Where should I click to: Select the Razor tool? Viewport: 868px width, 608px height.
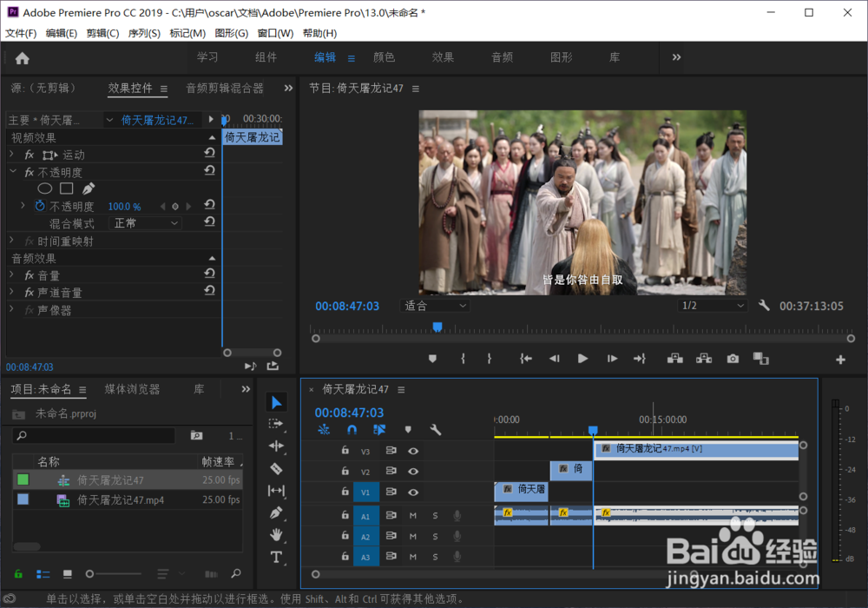click(276, 469)
